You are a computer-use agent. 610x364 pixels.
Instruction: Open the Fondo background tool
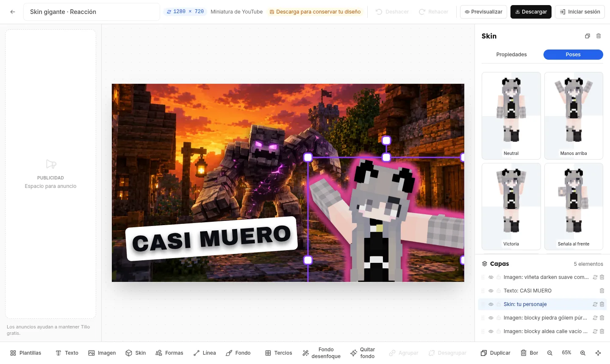[x=238, y=353]
